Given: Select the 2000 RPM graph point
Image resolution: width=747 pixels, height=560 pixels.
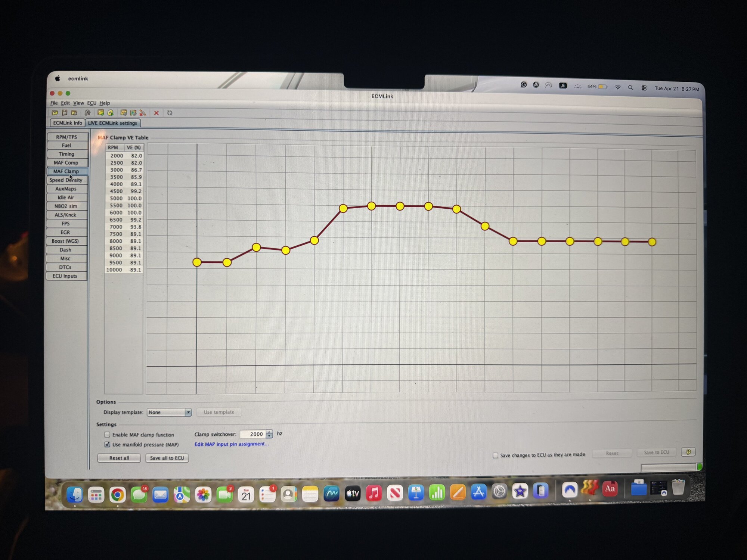Looking at the screenshot, I should [x=197, y=262].
